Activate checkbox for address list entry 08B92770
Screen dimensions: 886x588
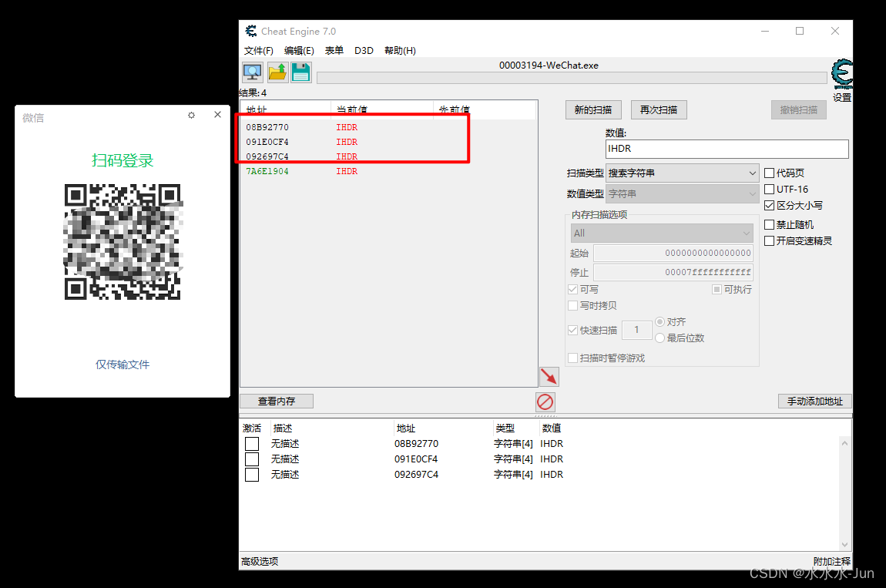252,444
